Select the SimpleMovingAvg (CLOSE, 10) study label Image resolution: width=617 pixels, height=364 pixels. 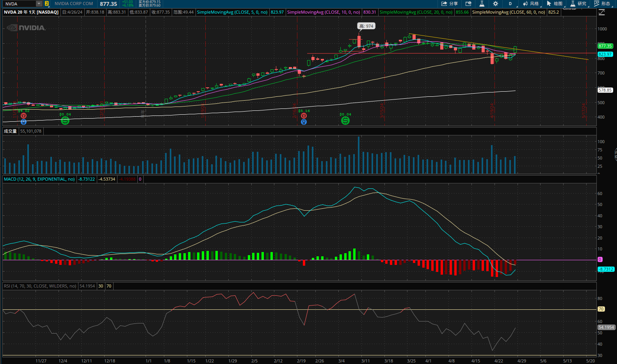324,12
